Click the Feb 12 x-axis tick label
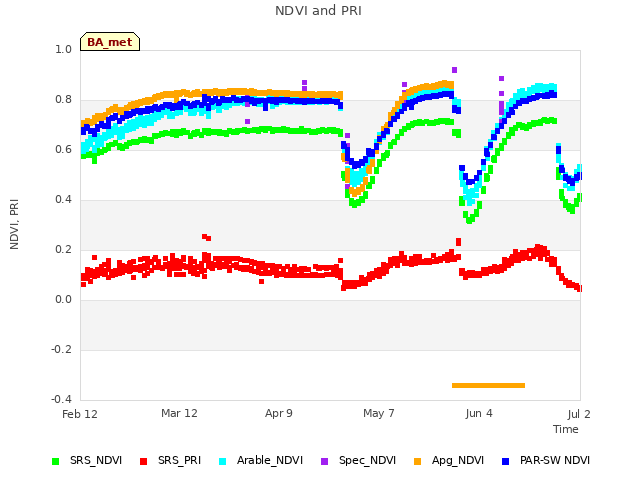The width and height of the screenshot is (640, 480). tap(80, 414)
